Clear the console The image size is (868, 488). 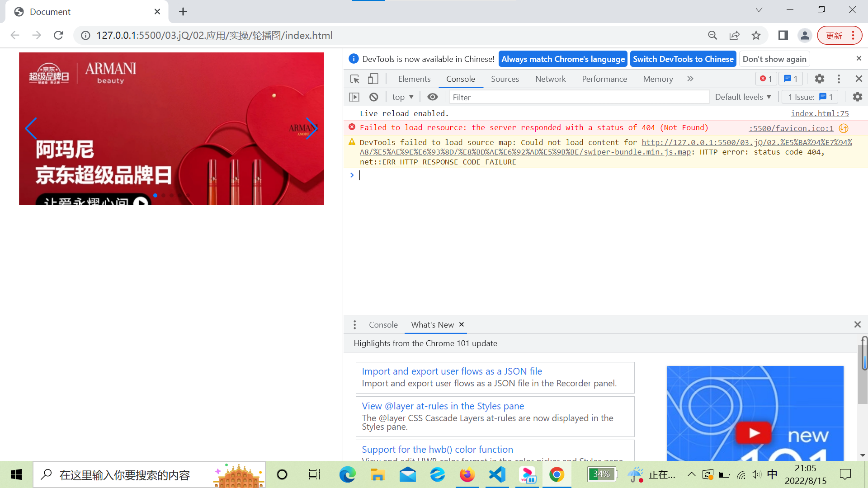373,97
